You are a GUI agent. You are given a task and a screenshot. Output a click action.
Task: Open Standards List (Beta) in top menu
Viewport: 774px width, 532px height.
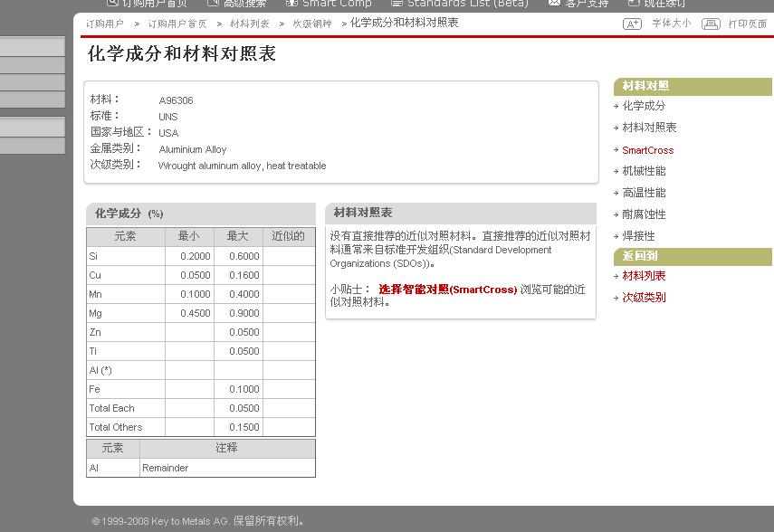pyautogui.click(x=460, y=3)
